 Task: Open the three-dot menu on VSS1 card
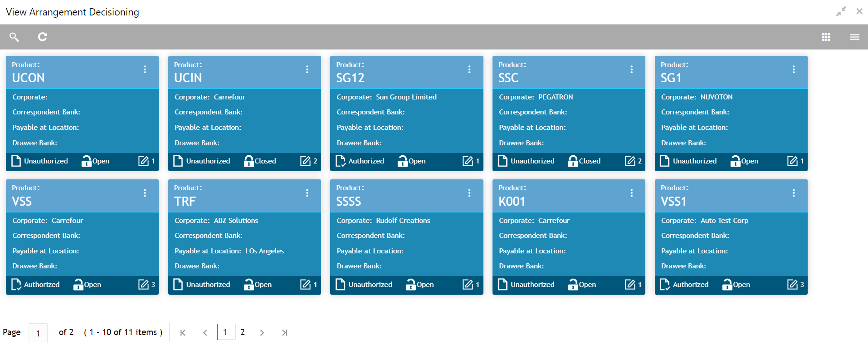[x=794, y=193]
